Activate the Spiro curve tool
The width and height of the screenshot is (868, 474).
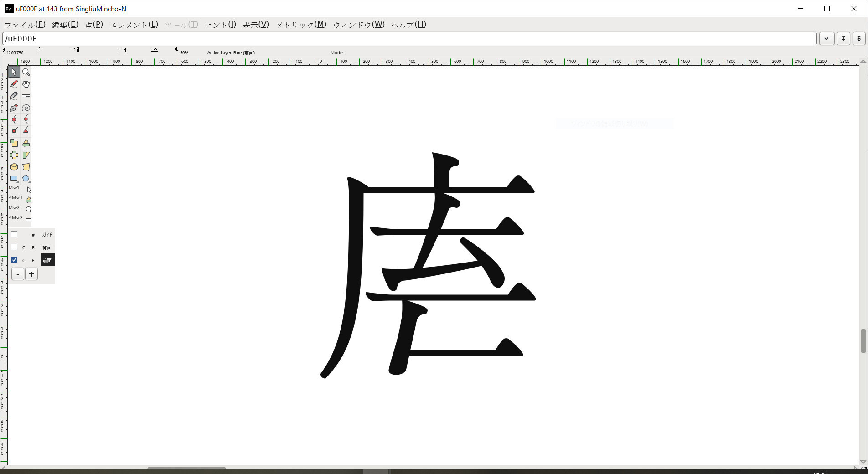(26, 108)
